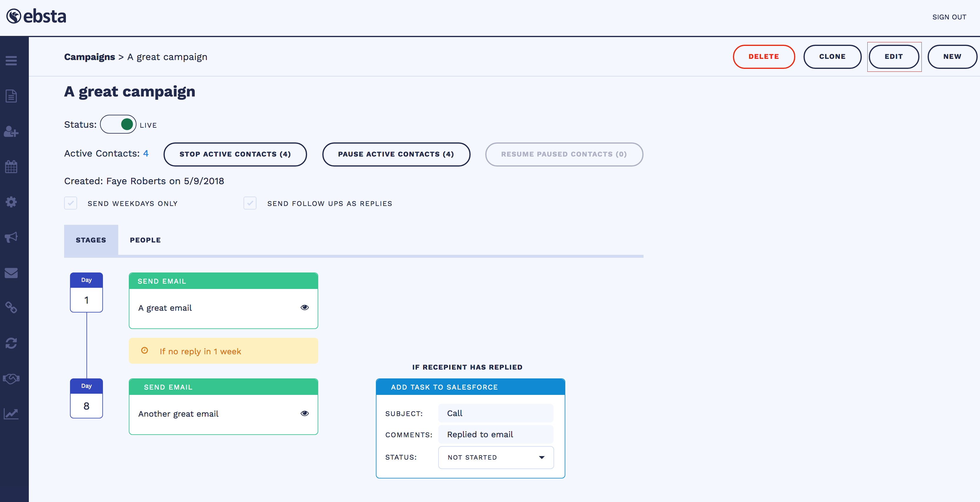980x502 pixels.
Task: Open the envelope mail sidebar icon
Action: tap(11, 272)
